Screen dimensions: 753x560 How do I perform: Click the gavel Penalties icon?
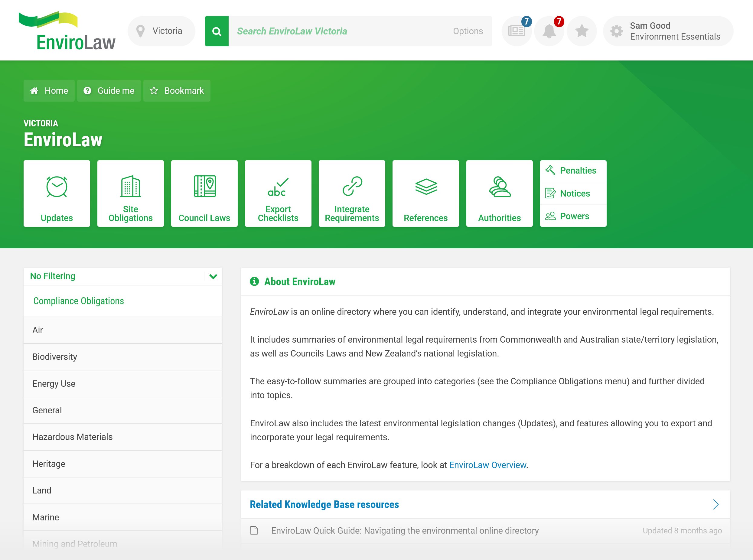click(x=550, y=170)
